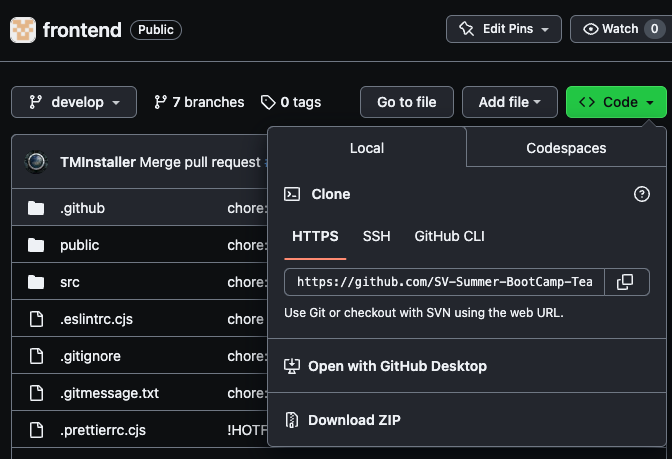Click the Public visibility badge
Image resolution: width=672 pixels, height=459 pixels.
click(x=156, y=30)
